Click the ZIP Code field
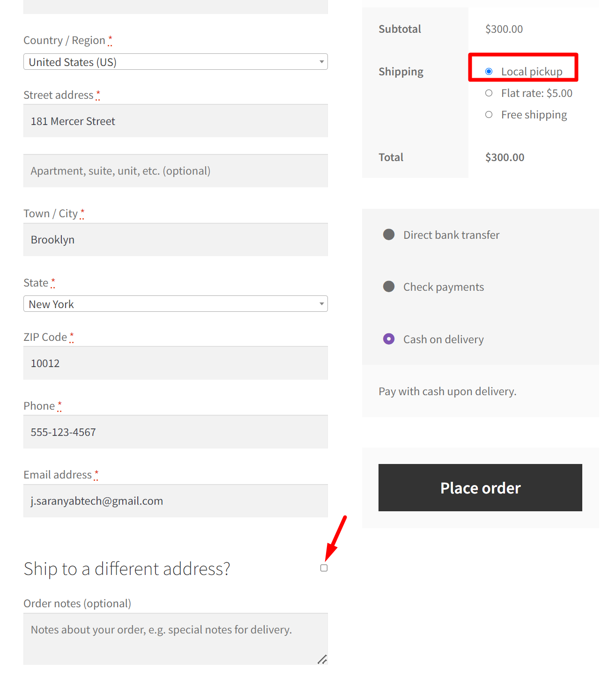 [175, 363]
